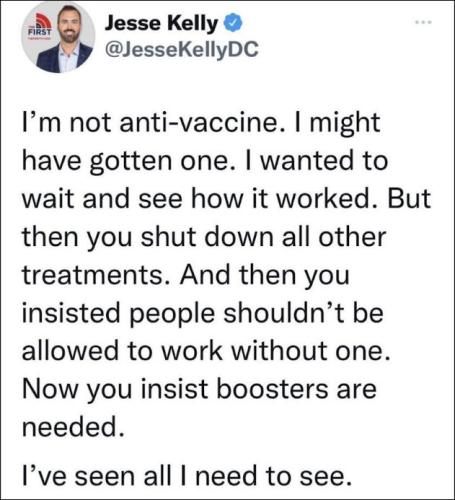The image size is (455, 500).
Task: Open the three-dot more options menu
Action: tap(423, 22)
